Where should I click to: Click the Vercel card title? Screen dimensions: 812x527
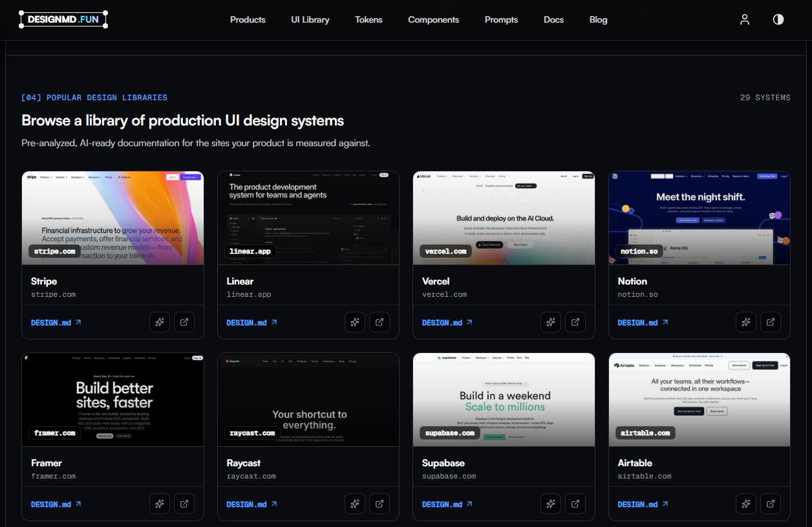click(436, 281)
